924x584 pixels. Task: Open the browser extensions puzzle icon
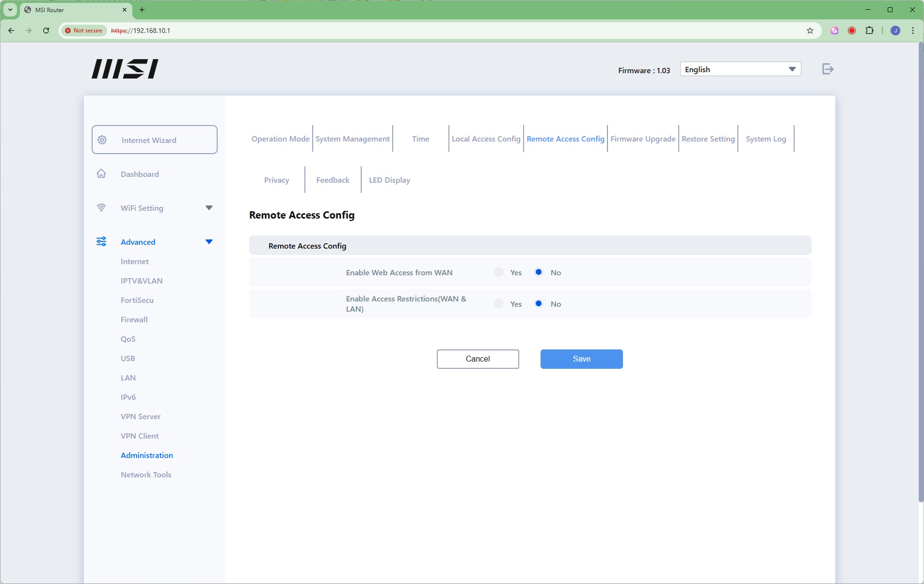870,31
